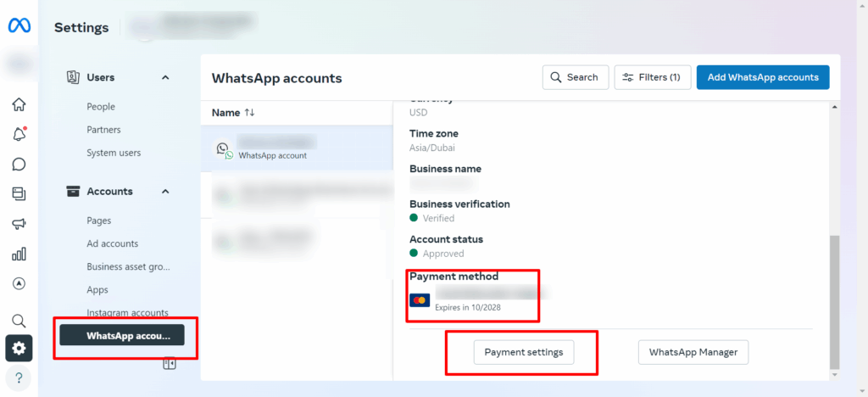Viewport: 868px width, 397px height.
Task: Open the Notifications bell icon
Action: pyautogui.click(x=19, y=134)
